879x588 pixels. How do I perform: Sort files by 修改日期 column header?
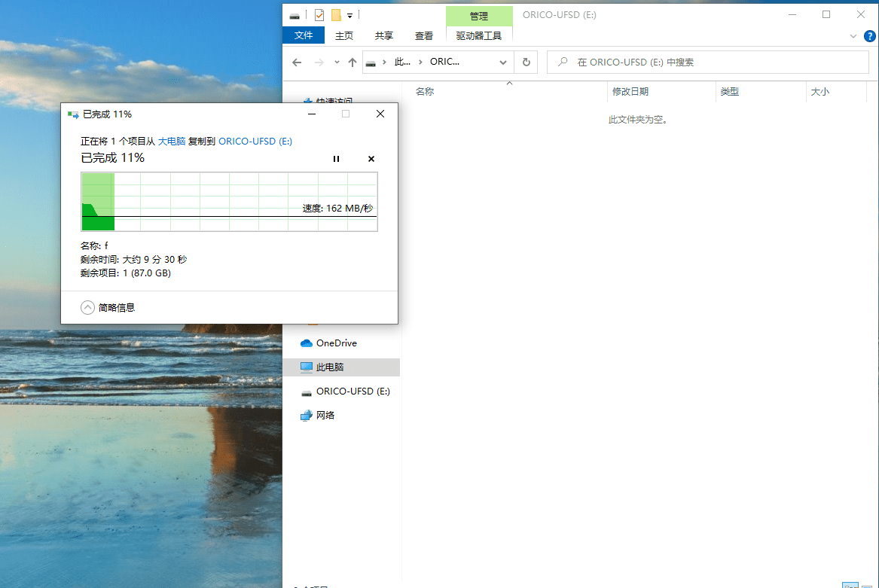(630, 92)
